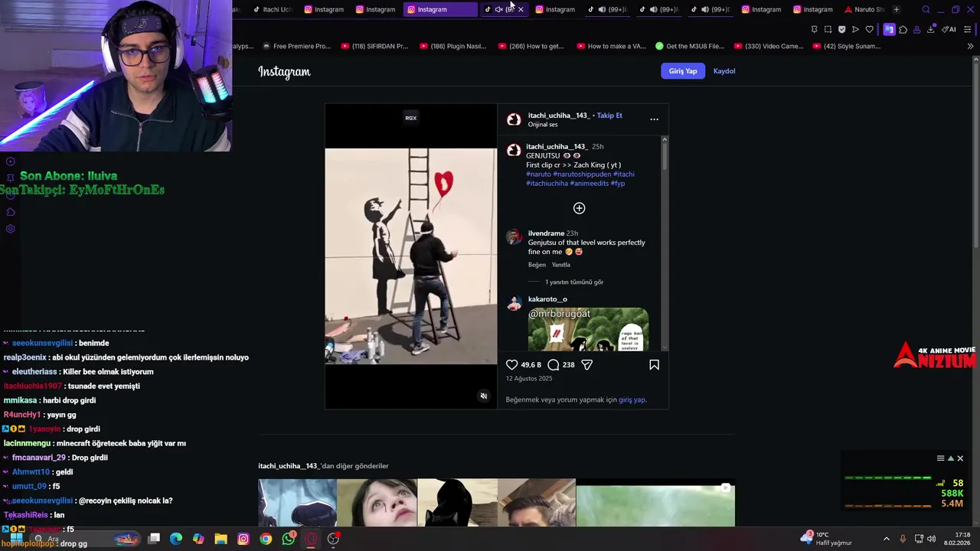980x551 pixels.
Task: Load more comments with the plus circle
Action: pyautogui.click(x=580, y=208)
